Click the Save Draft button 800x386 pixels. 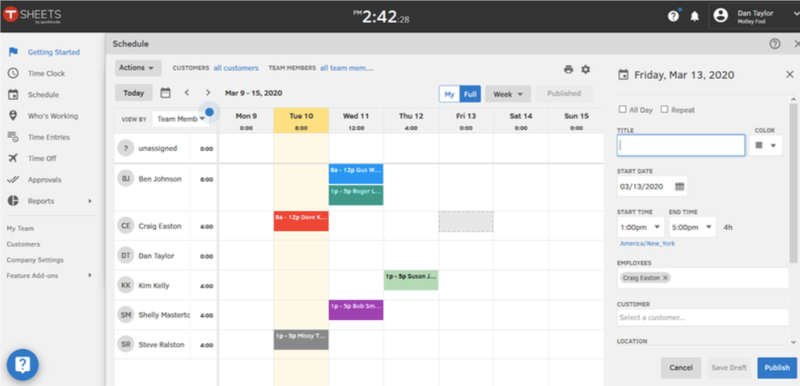[729, 368]
